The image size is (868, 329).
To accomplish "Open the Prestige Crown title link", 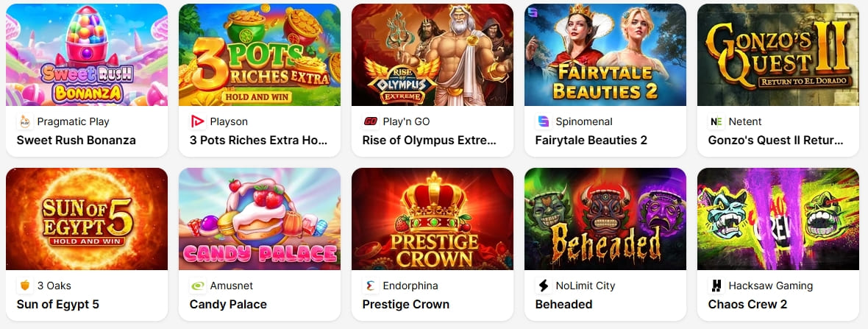I will tap(405, 304).
